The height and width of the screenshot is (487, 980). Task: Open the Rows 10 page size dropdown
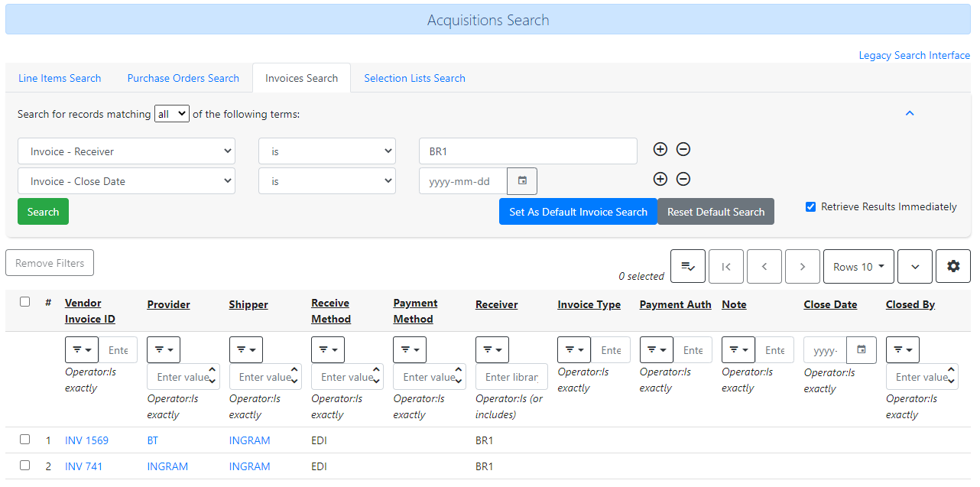click(858, 266)
